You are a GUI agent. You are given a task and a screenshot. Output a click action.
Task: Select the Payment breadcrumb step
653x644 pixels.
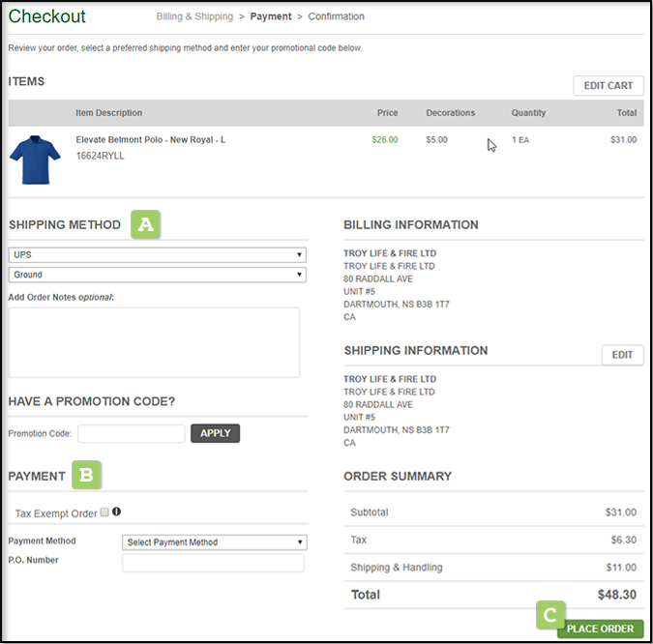(x=271, y=16)
